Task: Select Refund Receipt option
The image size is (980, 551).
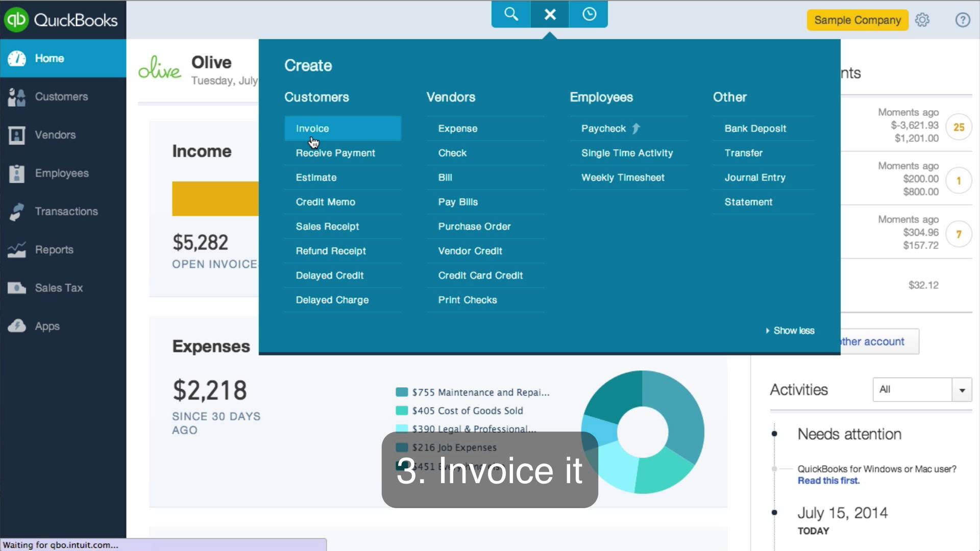Action: click(342, 251)
